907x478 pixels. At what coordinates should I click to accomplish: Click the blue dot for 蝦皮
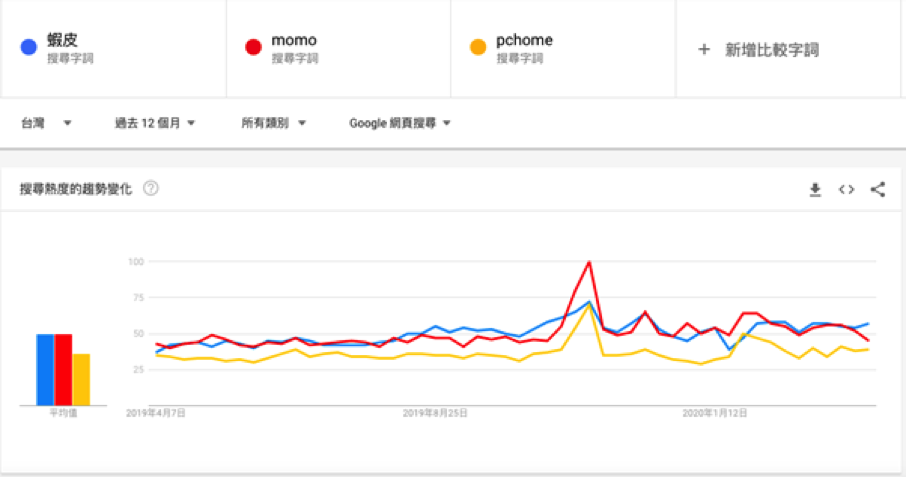pos(29,47)
